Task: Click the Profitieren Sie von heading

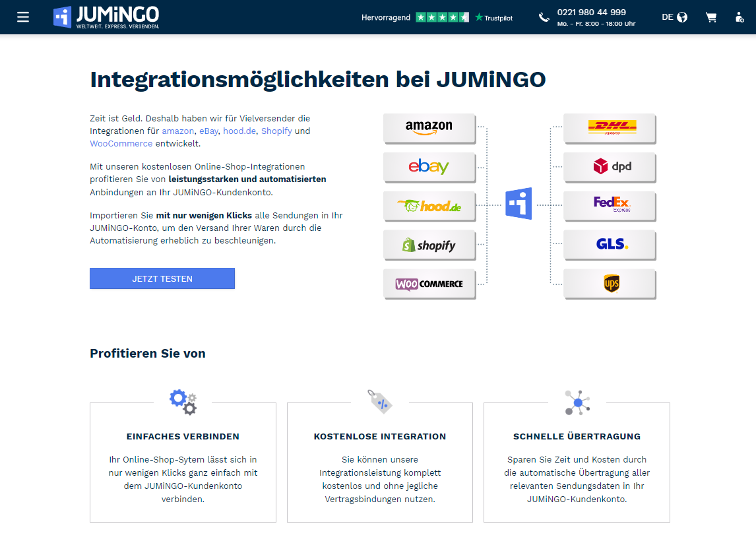Action: (148, 354)
